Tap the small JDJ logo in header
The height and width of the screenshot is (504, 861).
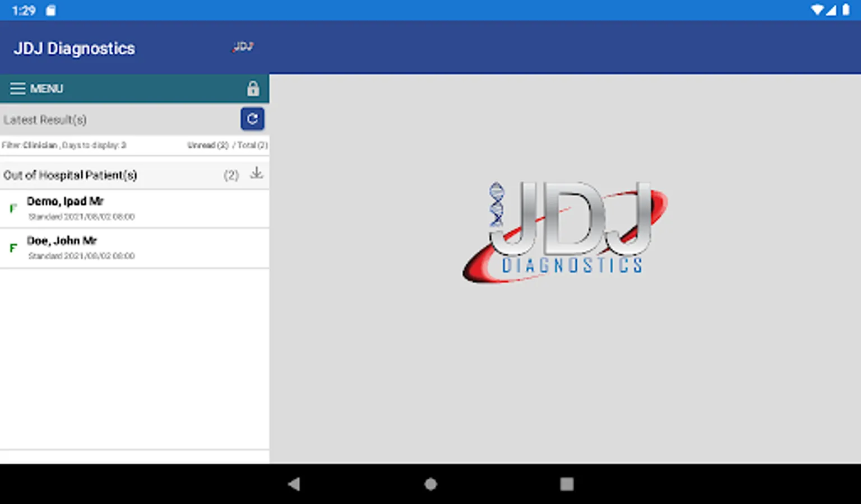point(243,46)
